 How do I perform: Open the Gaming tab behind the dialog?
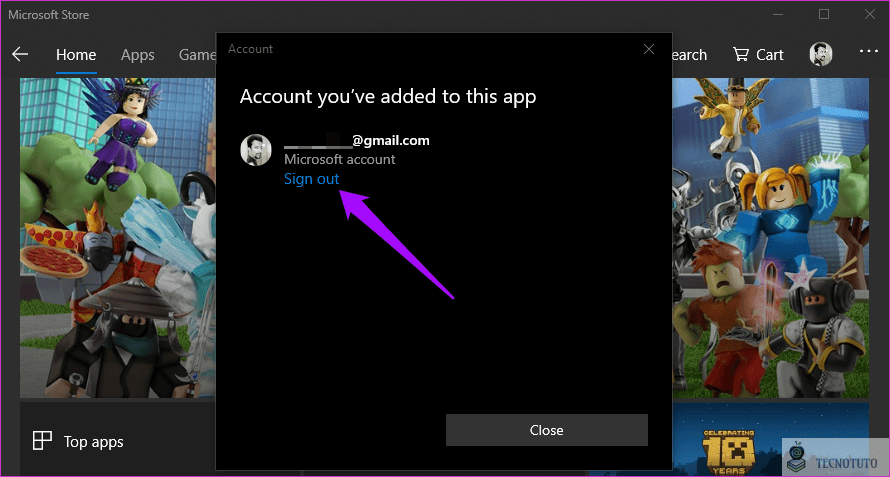pos(197,55)
